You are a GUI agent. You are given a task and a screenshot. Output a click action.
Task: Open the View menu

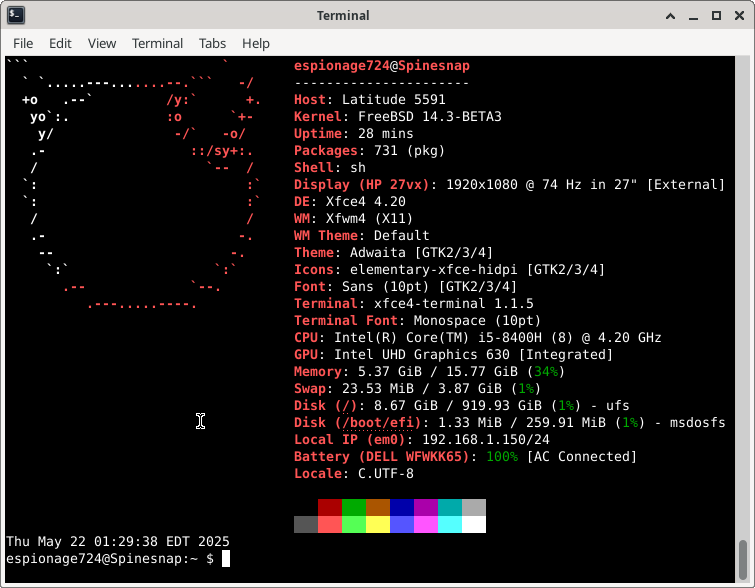102,43
